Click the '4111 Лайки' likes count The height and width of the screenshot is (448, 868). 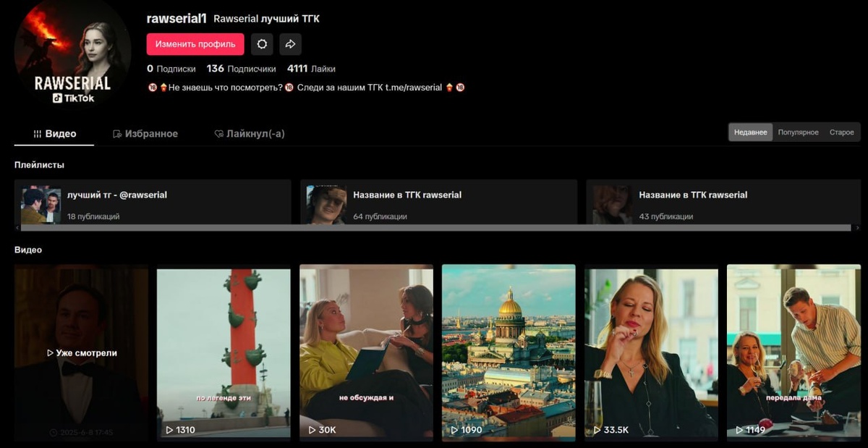click(x=311, y=69)
